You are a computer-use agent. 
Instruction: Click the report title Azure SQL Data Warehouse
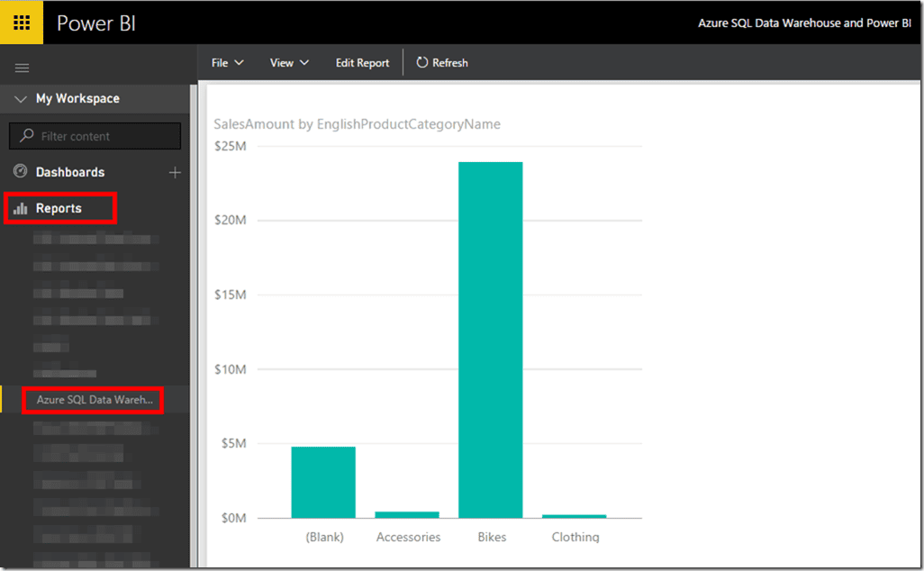coord(804,23)
